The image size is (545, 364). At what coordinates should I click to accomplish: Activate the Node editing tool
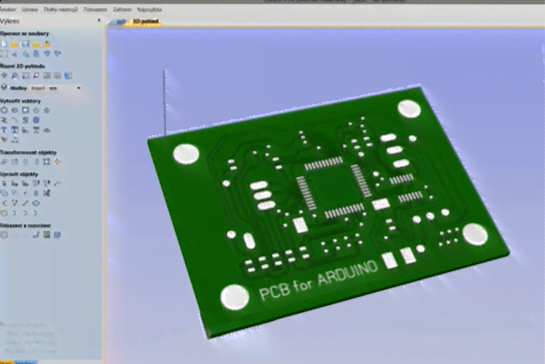tap(15, 183)
